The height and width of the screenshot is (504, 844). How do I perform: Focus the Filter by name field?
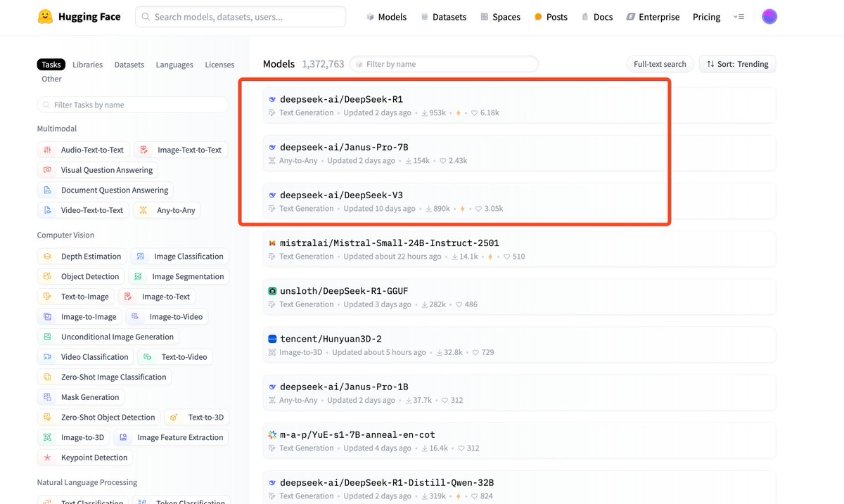(x=444, y=64)
